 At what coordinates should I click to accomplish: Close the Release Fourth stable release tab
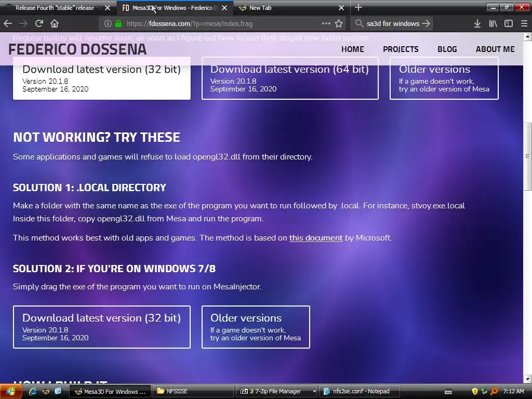[107, 8]
